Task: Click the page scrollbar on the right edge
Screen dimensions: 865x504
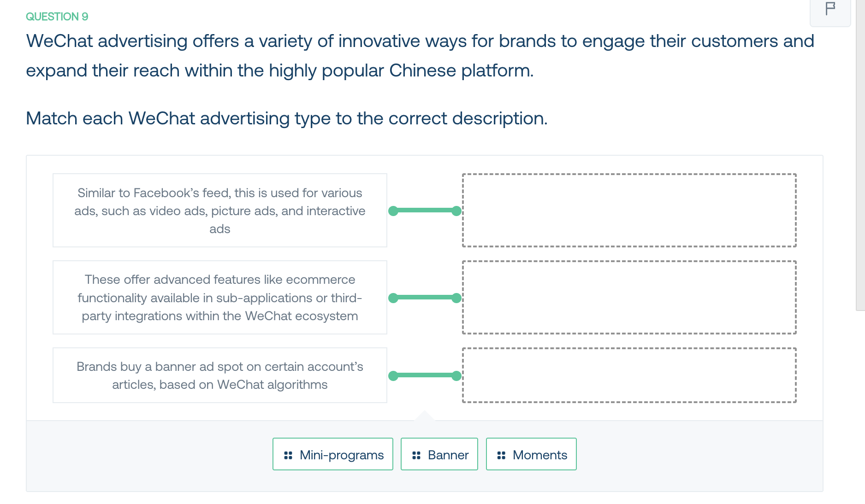Action: coord(860,155)
